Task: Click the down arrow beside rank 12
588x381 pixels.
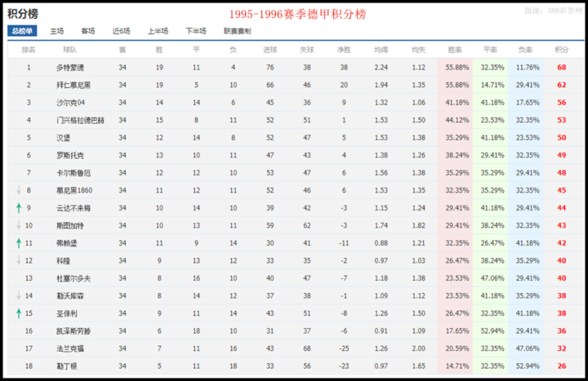Action: coord(17,260)
